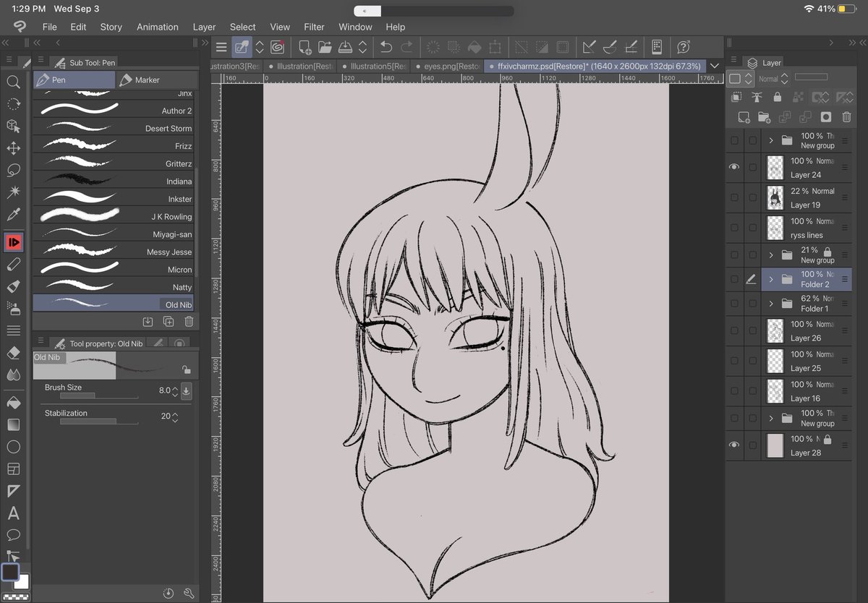Screen dimensions: 868x603
Task: Select the Micron pen brush
Action: [114, 269]
